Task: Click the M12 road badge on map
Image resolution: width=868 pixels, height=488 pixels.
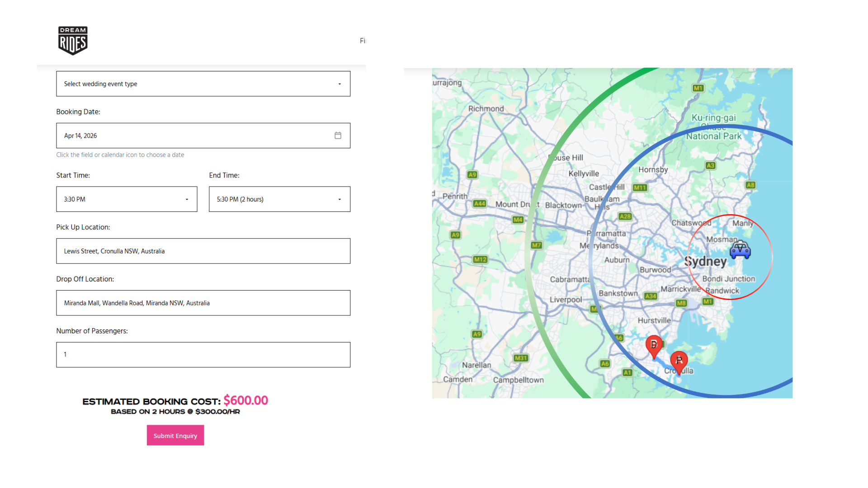Action: pyautogui.click(x=480, y=259)
